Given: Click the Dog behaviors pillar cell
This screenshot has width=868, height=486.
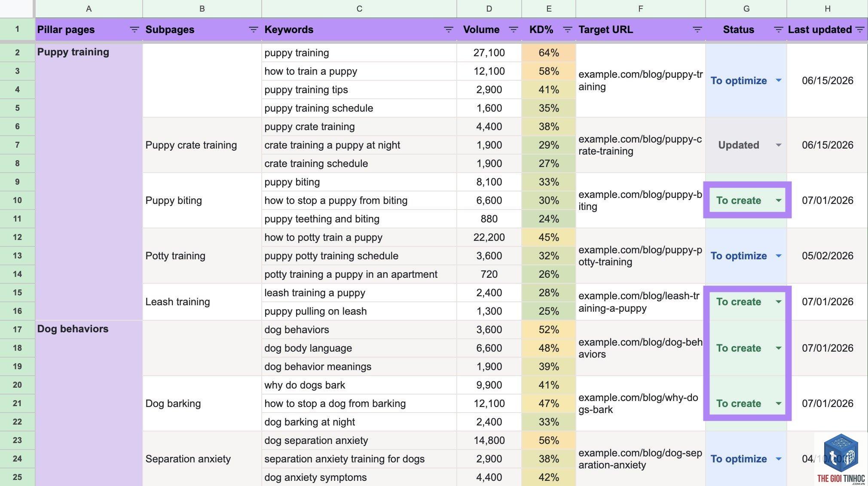Looking at the screenshot, I should [x=89, y=404].
